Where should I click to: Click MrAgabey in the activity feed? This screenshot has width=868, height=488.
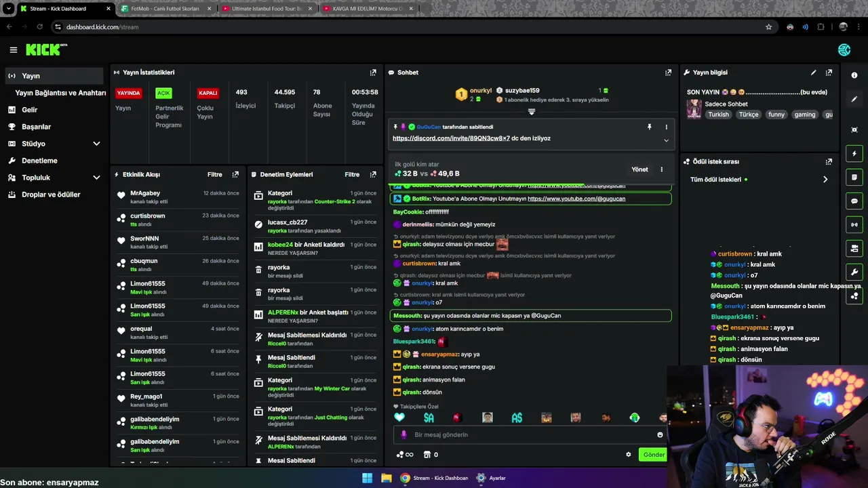145,193
